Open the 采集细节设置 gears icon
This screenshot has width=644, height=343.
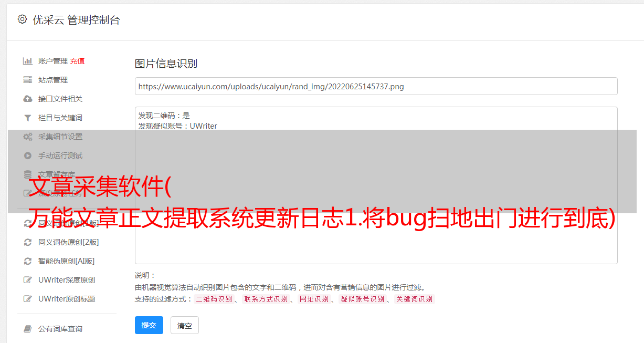coord(28,137)
